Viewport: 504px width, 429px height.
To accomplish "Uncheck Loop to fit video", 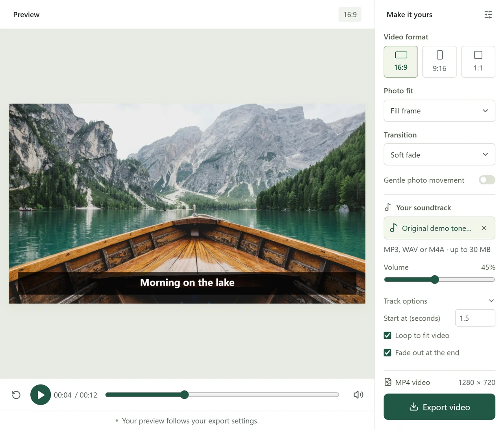I will 387,335.
